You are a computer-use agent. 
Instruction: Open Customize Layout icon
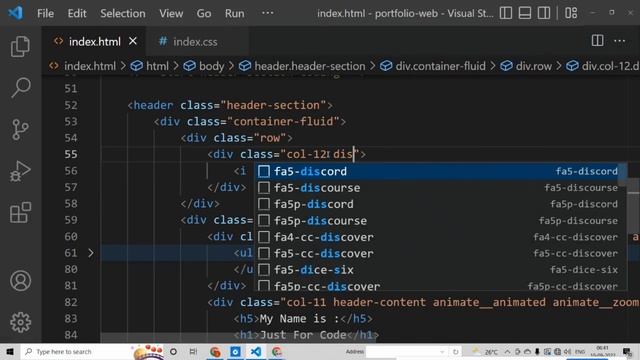pos(571,13)
